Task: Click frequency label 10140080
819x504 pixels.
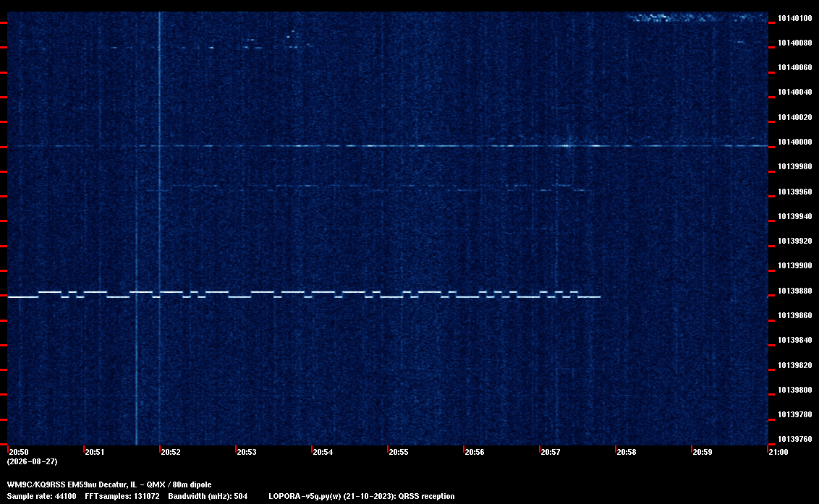Action: pyautogui.click(x=795, y=43)
